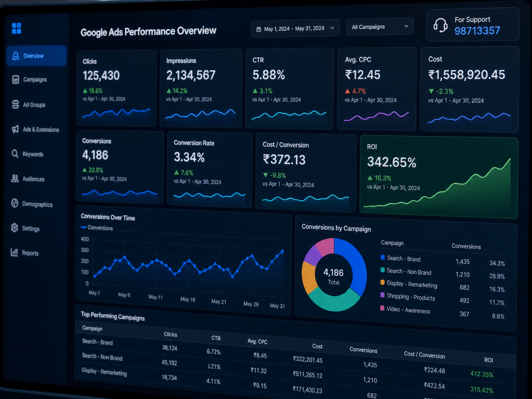Click the Cost column header in campaigns table
Screen dimensions: 532x399
point(317,346)
